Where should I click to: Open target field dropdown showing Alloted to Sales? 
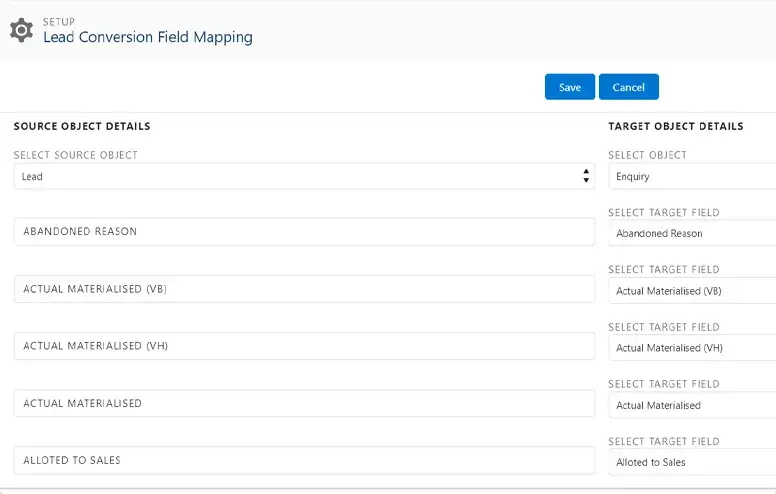click(692, 462)
